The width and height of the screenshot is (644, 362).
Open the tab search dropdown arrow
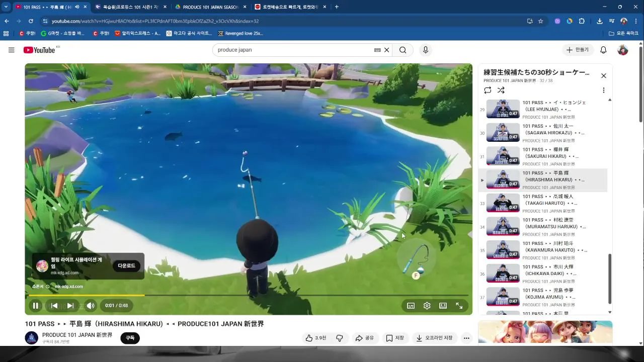click(x=6, y=7)
